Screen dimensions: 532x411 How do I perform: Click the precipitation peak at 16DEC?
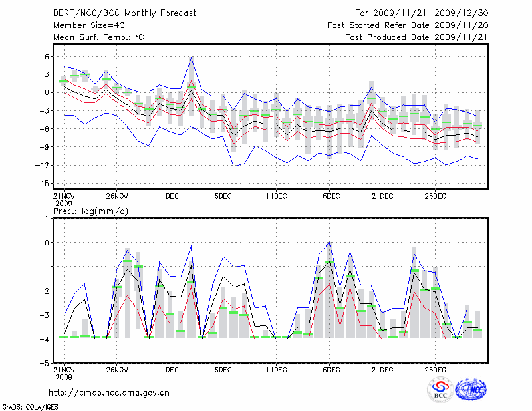pyautogui.click(x=329, y=243)
